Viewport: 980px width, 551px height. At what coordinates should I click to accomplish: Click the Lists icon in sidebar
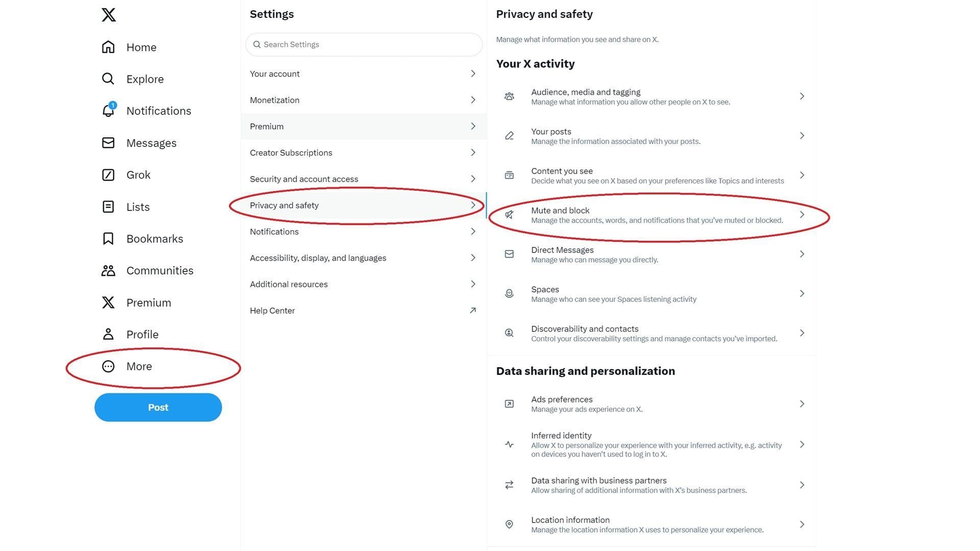point(108,207)
